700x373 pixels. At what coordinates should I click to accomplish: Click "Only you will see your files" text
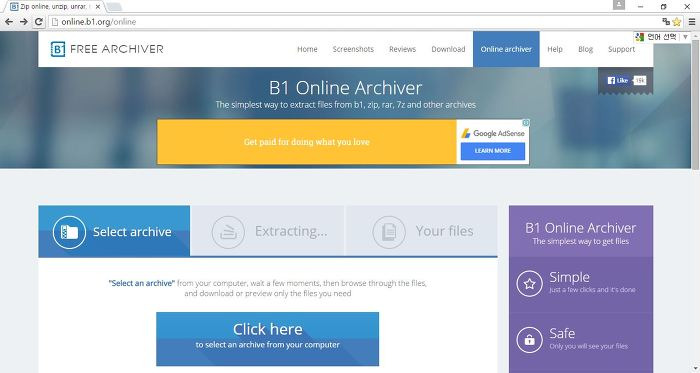click(588, 346)
